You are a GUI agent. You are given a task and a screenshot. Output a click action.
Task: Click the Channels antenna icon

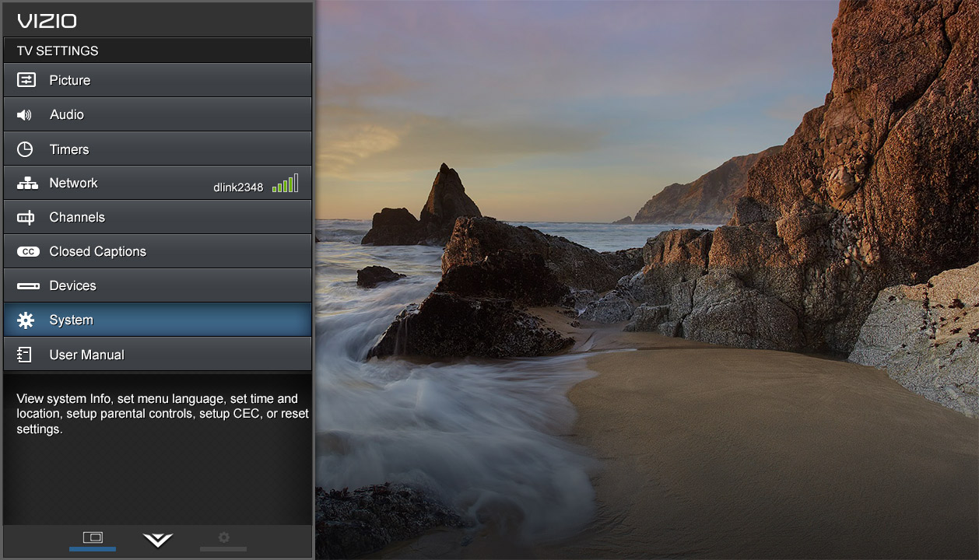point(24,216)
